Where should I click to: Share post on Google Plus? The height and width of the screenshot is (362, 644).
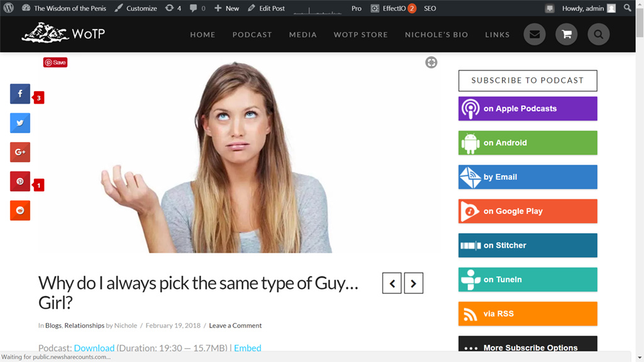coord(20,152)
